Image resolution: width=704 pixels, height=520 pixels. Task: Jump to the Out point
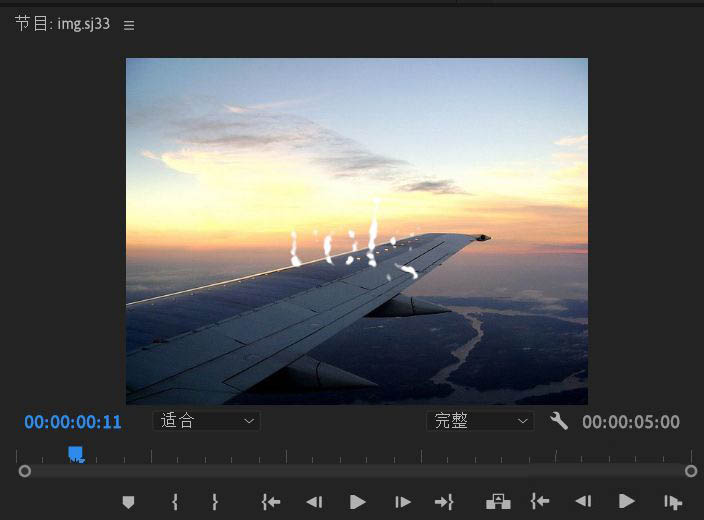click(x=444, y=502)
